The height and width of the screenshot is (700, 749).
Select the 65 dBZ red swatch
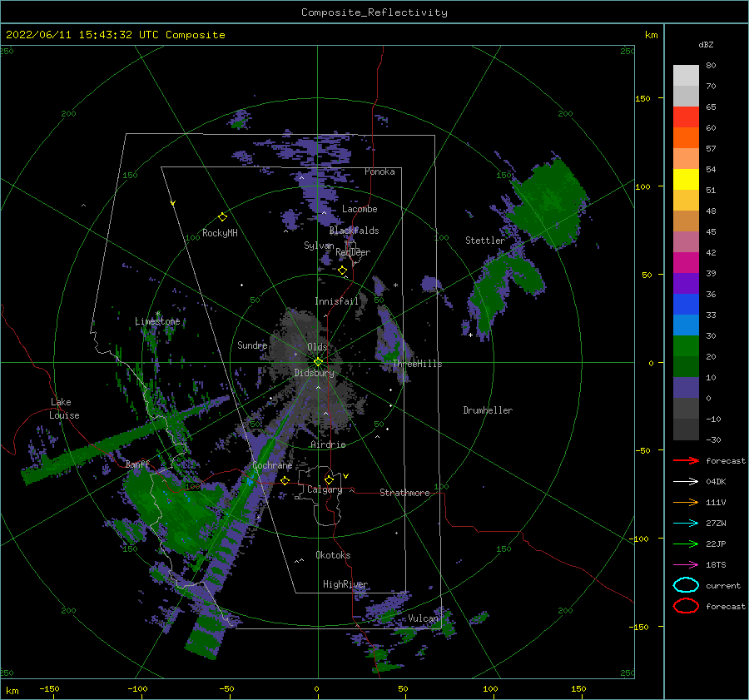point(686,117)
